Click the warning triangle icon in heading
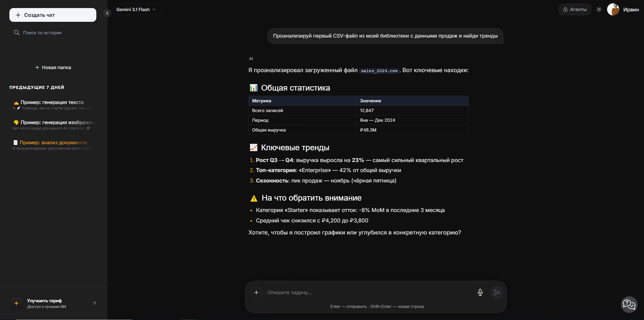 (254, 198)
